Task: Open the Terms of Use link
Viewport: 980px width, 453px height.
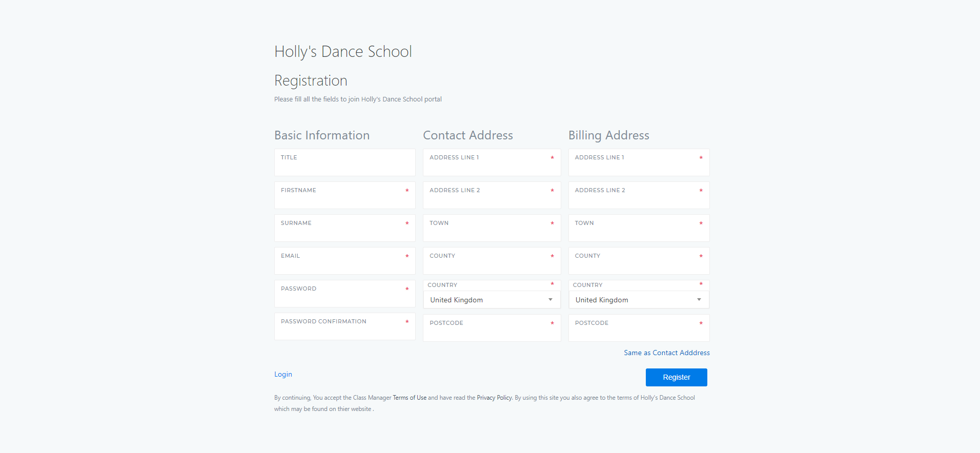Action: [410, 398]
